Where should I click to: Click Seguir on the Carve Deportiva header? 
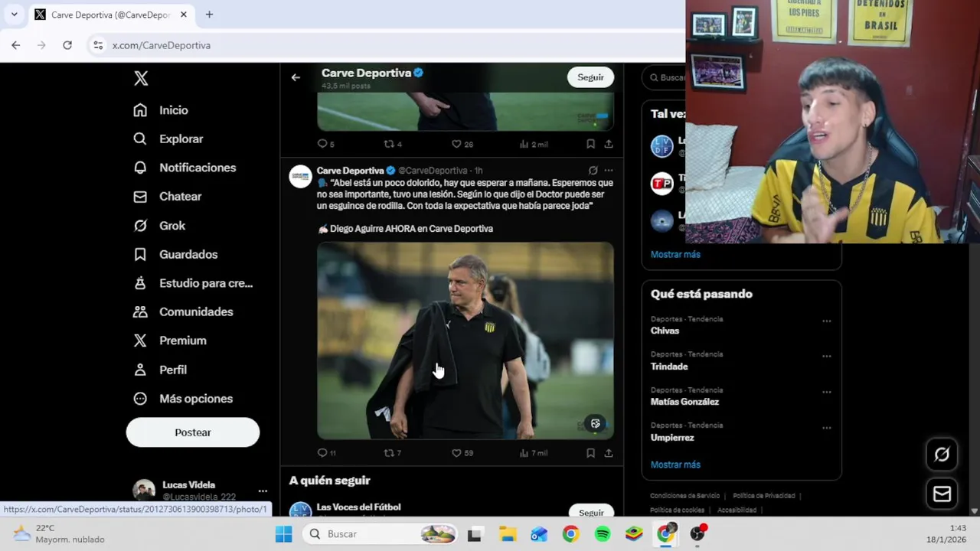(x=590, y=77)
